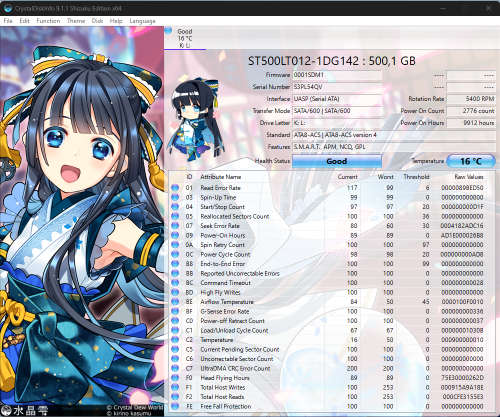Click the 16 °C temperature button
Screen dimensions: 500x417
click(x=471, y=161)
